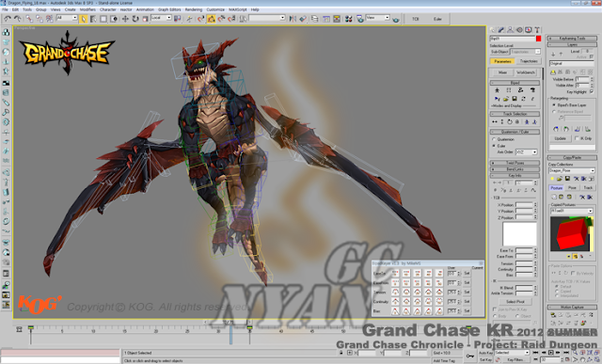Click the Mixer button
602x364 pixels.
click(502, 72)
